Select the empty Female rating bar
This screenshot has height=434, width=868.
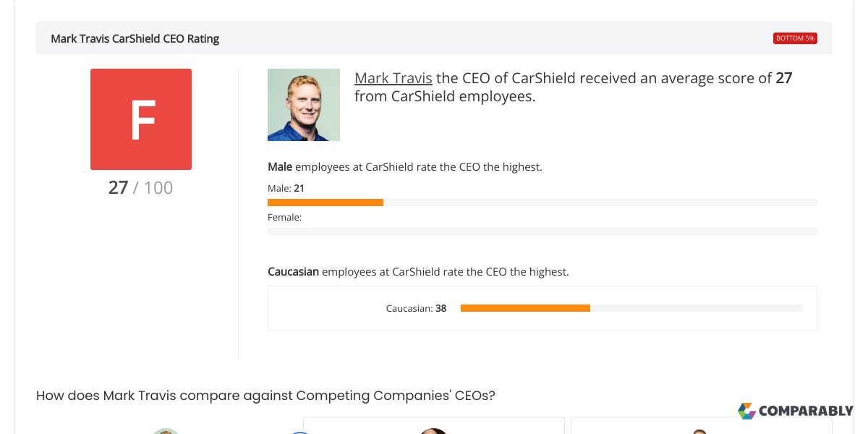(542, 231)
